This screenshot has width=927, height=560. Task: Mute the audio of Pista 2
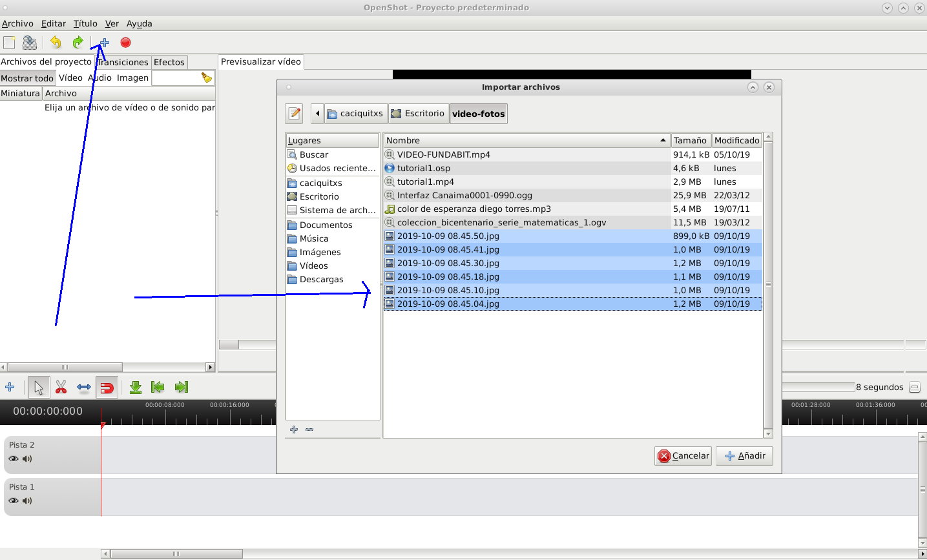click(27, 459)
